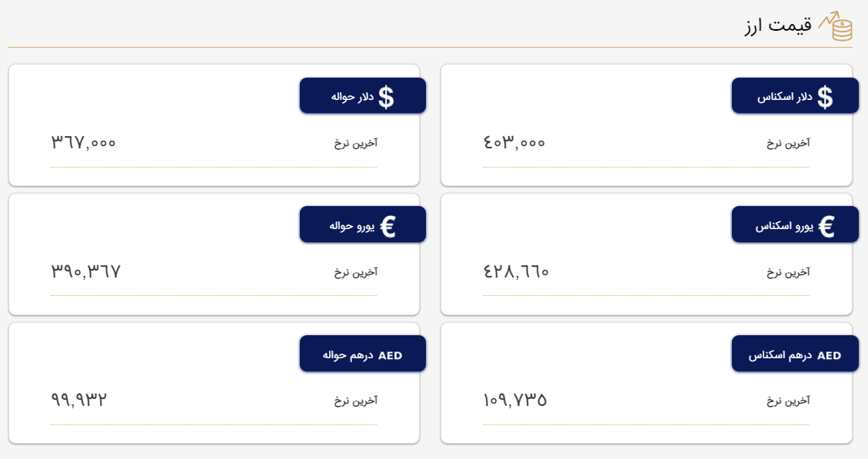The image size is (868, 459).
Task: Click the یورو حواله rate ۳۹۰,۳۶۷
Action: click(86, 271)
